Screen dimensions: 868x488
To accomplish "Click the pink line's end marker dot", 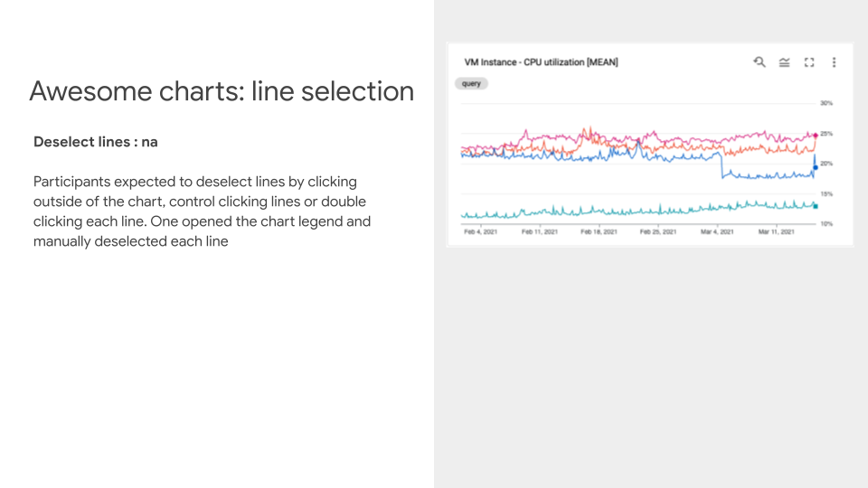I will pos(815,136).
